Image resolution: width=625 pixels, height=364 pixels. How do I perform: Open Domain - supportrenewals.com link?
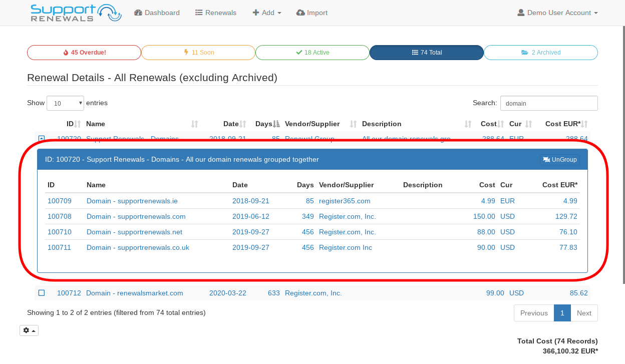tap(136, 216)
